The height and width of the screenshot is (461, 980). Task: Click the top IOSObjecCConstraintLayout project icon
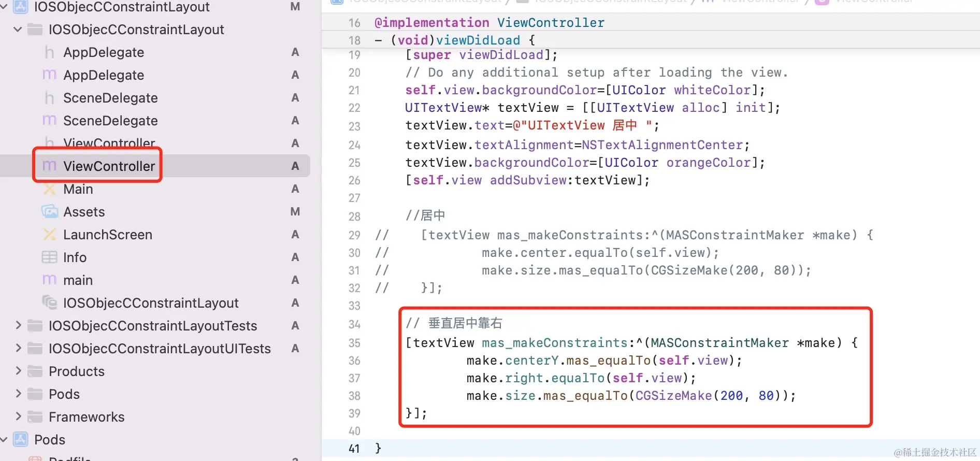click(x=21, y=6)
